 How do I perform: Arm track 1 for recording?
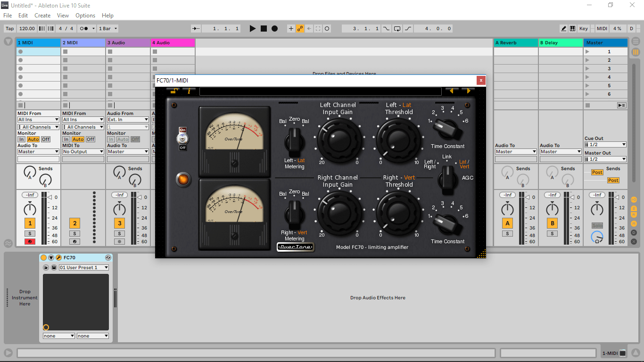pyautogui.click(x=30, y=242)
